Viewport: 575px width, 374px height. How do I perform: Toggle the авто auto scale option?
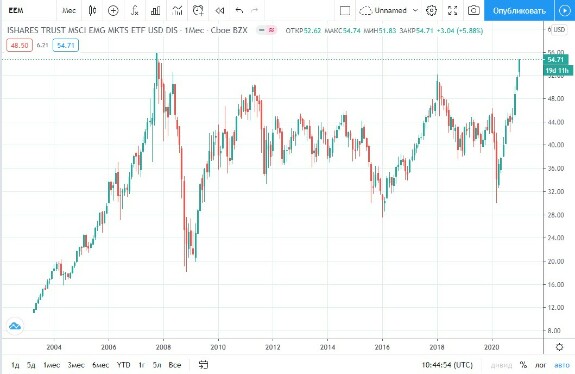562,365
